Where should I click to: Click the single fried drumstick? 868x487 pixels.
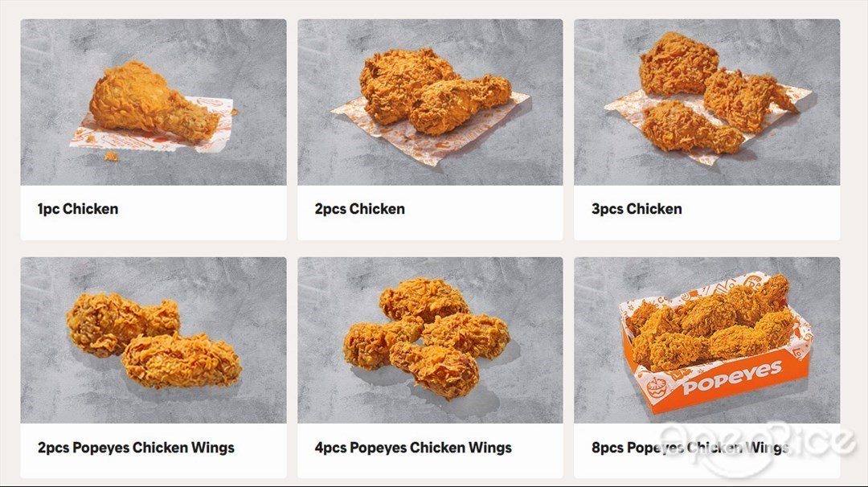tap(154, 102)
